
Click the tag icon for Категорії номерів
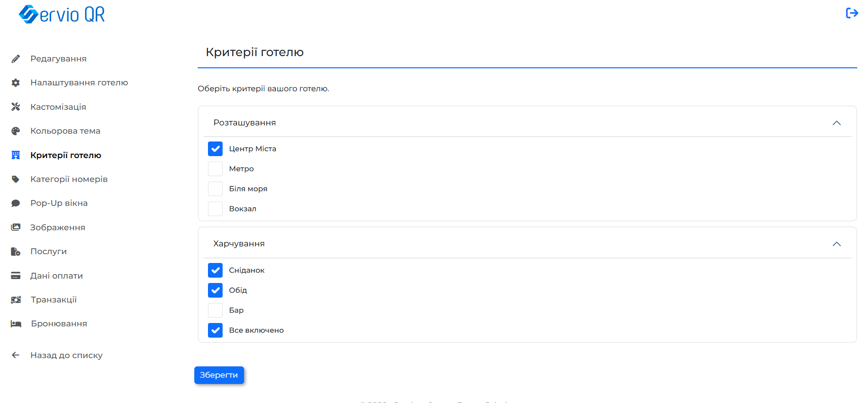16,179
